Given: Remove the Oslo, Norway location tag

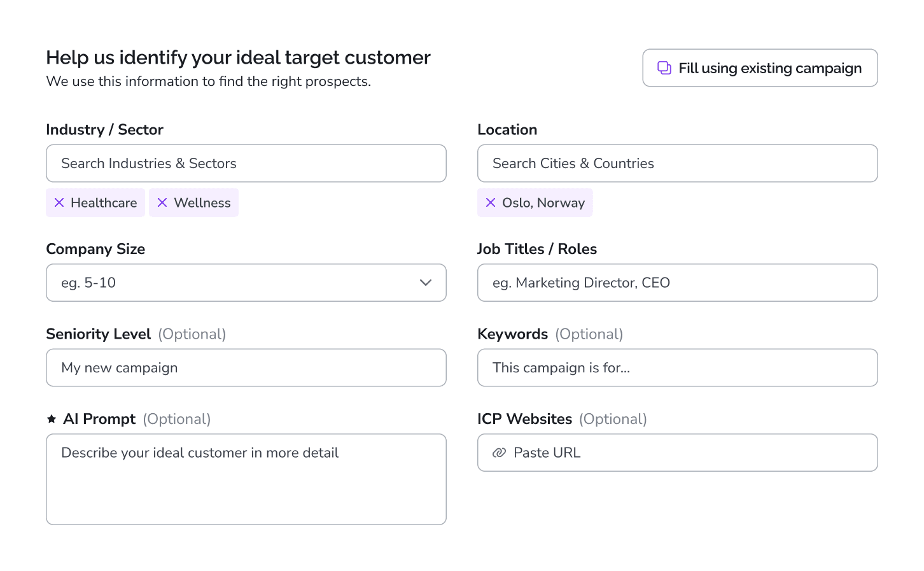Looking at the screenshot, I should coord(491,202).
